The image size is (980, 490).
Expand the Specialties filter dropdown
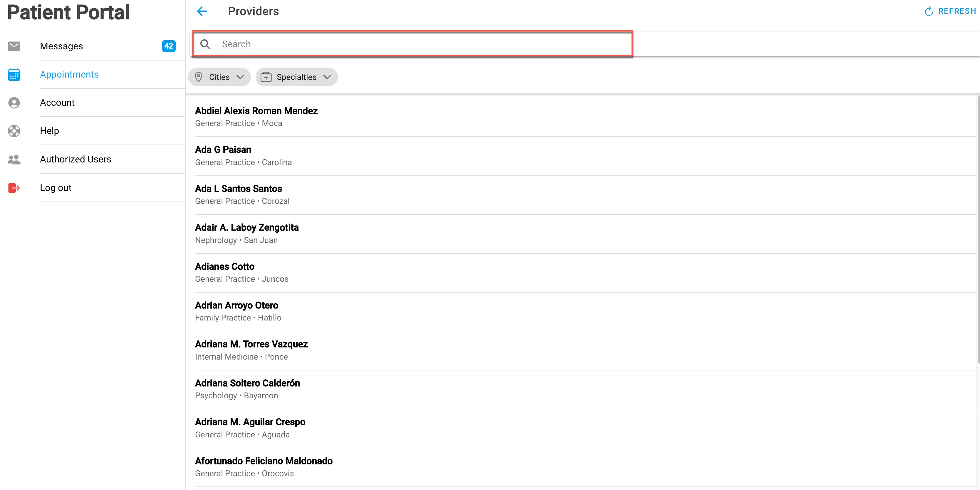297,77
